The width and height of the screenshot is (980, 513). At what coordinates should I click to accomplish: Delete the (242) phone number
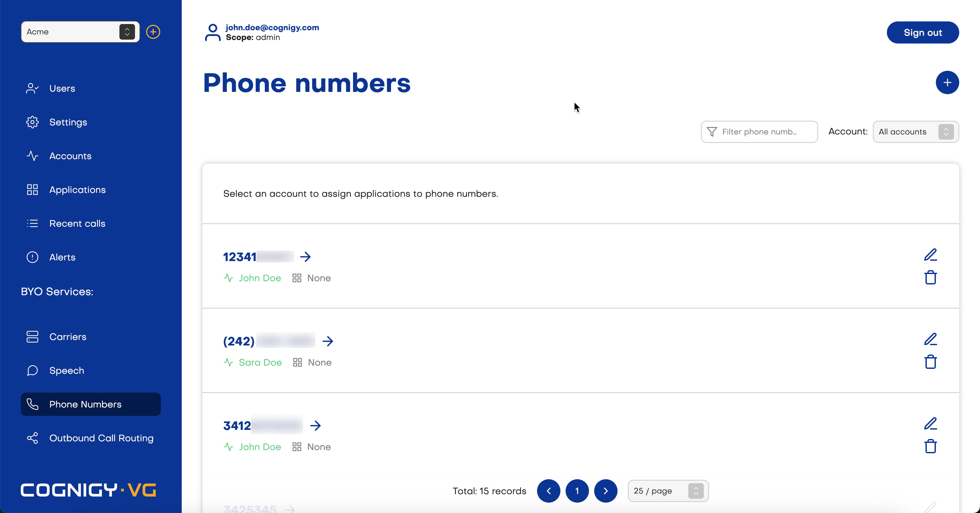click(x=931, y=362)
